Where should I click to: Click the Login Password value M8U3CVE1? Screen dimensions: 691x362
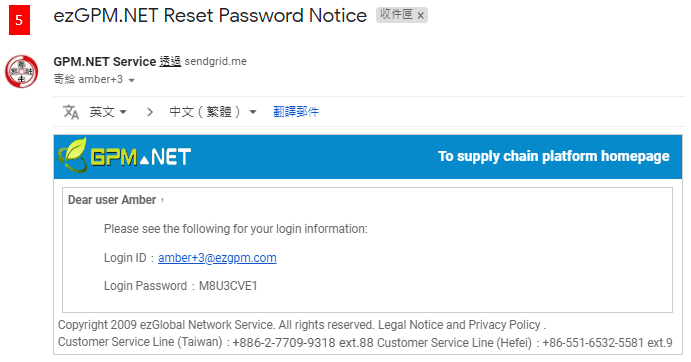click(x=228, y=286)
